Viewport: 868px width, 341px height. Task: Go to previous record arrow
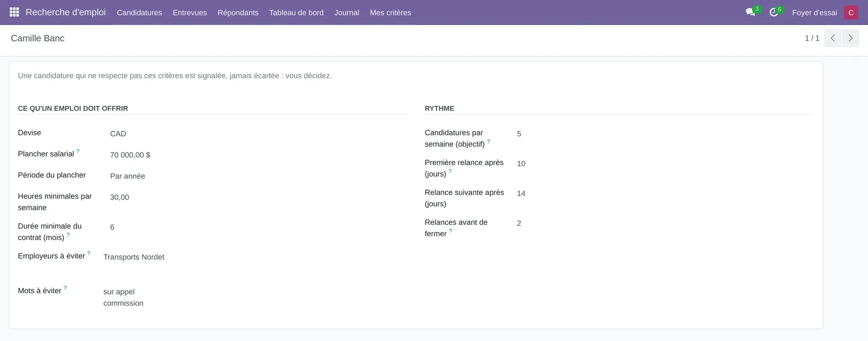(x=833, y=38)
